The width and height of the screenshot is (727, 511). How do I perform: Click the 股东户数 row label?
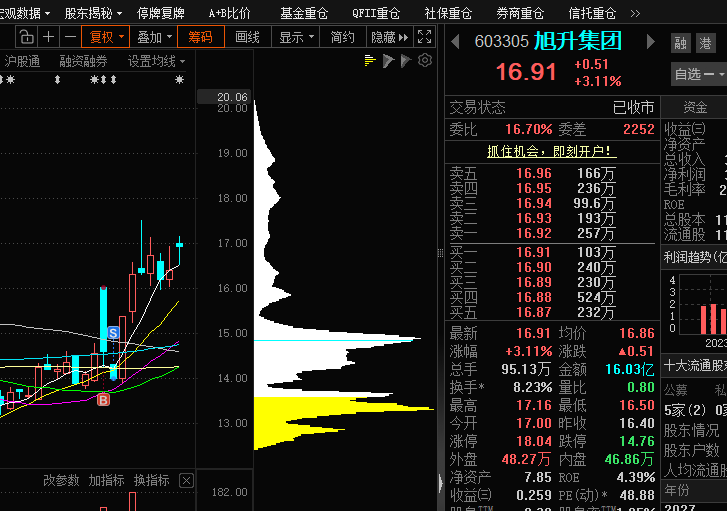point(691,450)
